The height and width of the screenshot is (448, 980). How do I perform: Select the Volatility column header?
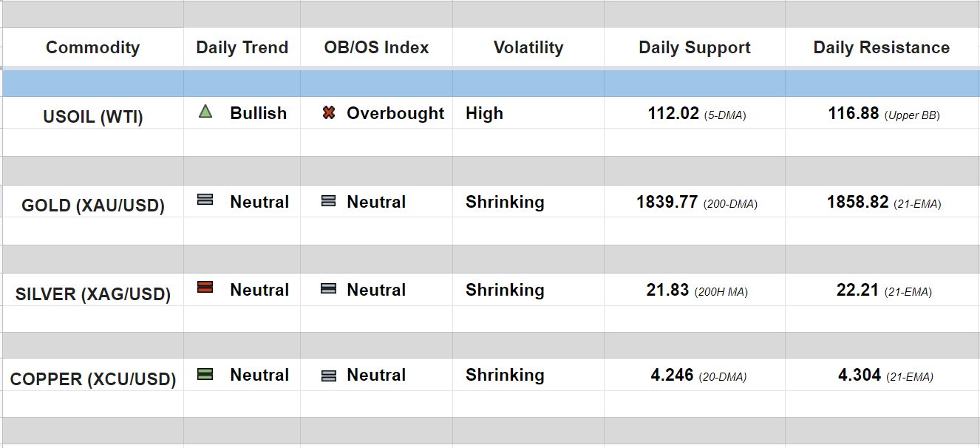(528, 47)
